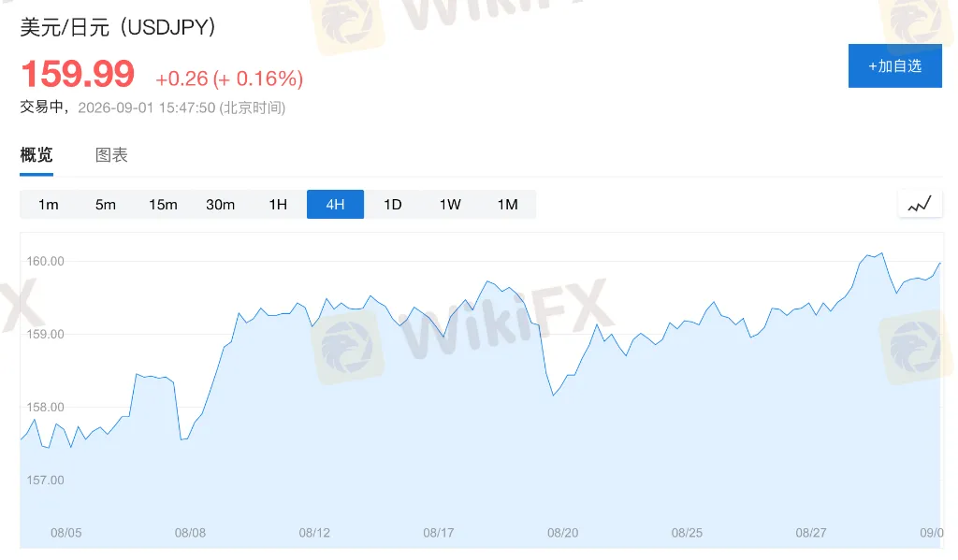Select the 5m timeframe
The width and height of the screenshot is (958, 560).
(x=106, y=205)
